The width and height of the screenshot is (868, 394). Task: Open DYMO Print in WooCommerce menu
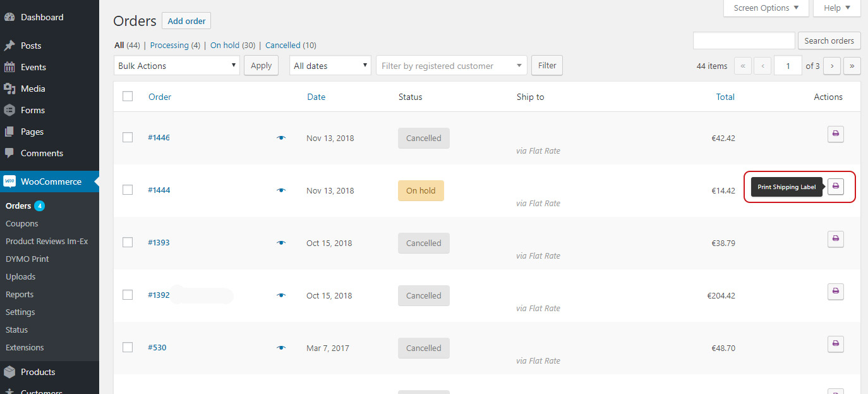point(27,259)
